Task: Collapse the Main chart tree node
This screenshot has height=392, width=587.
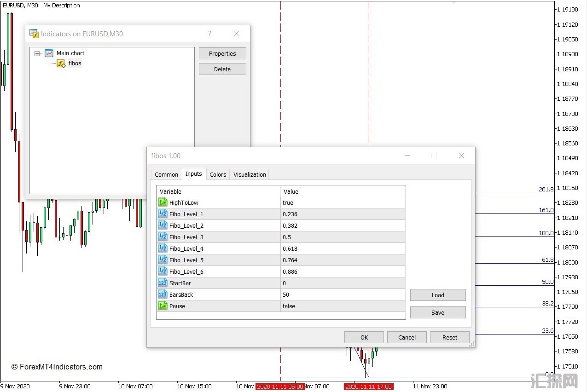Action: click(37, 53)
